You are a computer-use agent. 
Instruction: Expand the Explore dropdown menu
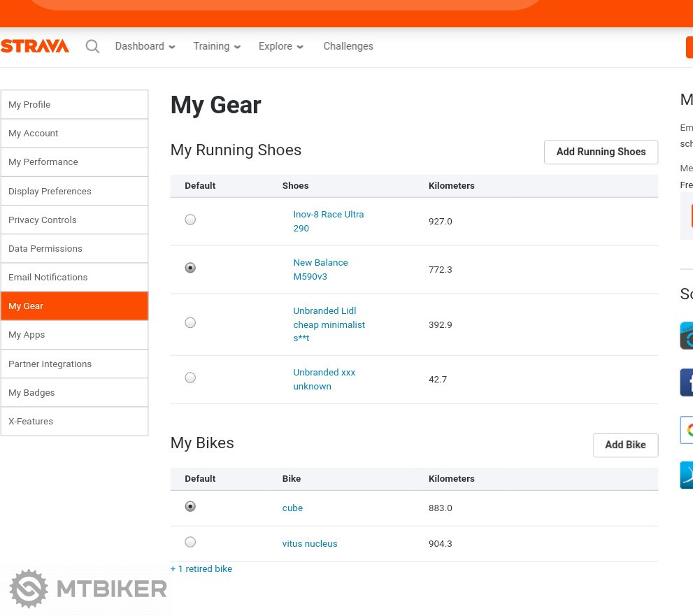tap(280, 46)
